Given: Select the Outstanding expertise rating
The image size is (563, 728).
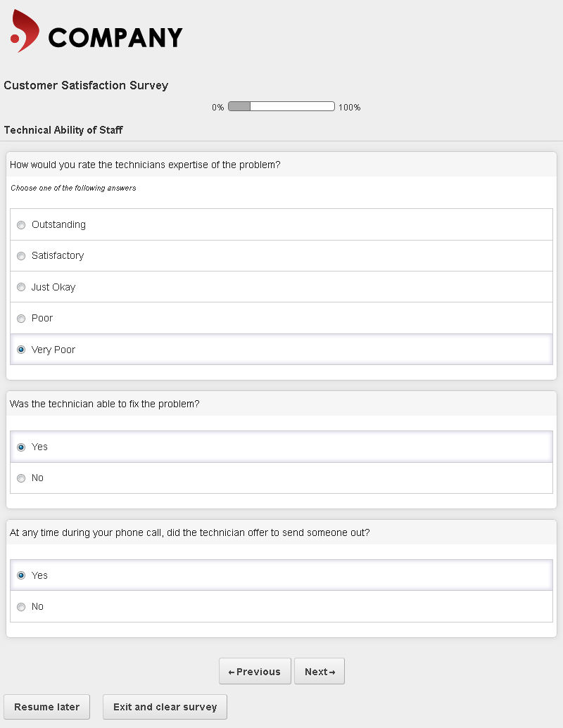Looking at the screenshot, I should coord(21,225).
